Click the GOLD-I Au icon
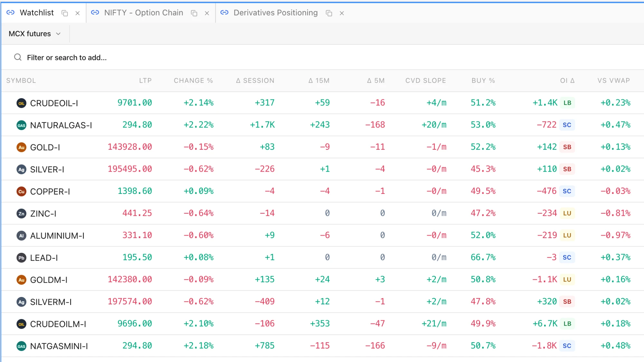Viewport: 644px width, 362px height. click(21, 147)
